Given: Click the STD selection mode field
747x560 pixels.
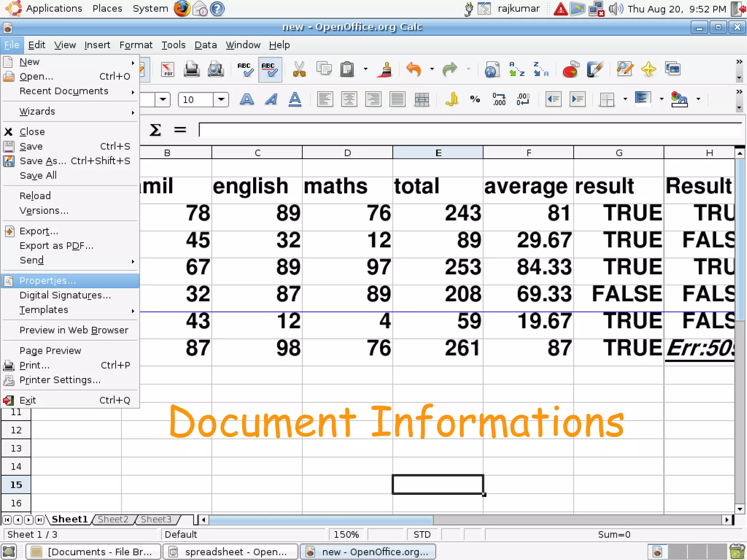Looking at the screenshot, I should click(422, 534).
